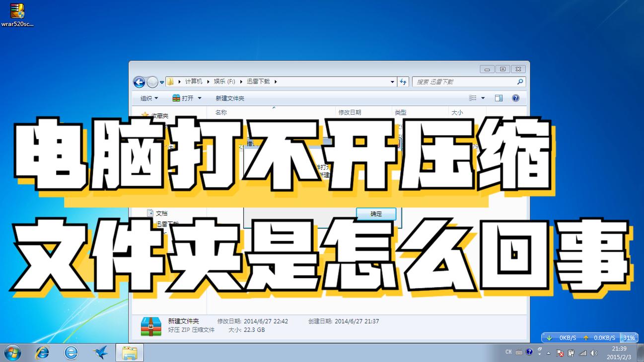Click the blue help question-mark icon

[515, 98]
